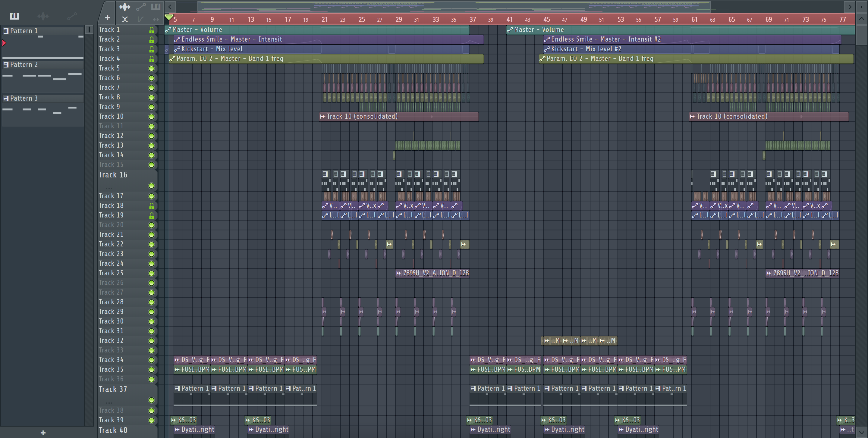Mute Track 10 with its green light
Image resolution: width=868 pixels, height=438 pixels.
point(152,117)
